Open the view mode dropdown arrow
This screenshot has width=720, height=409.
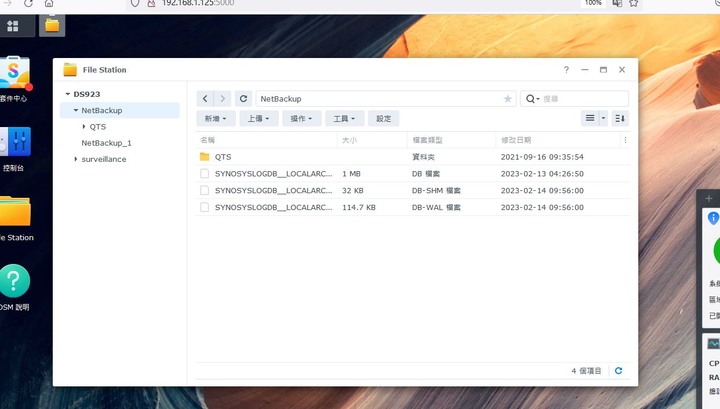point(603,118)
